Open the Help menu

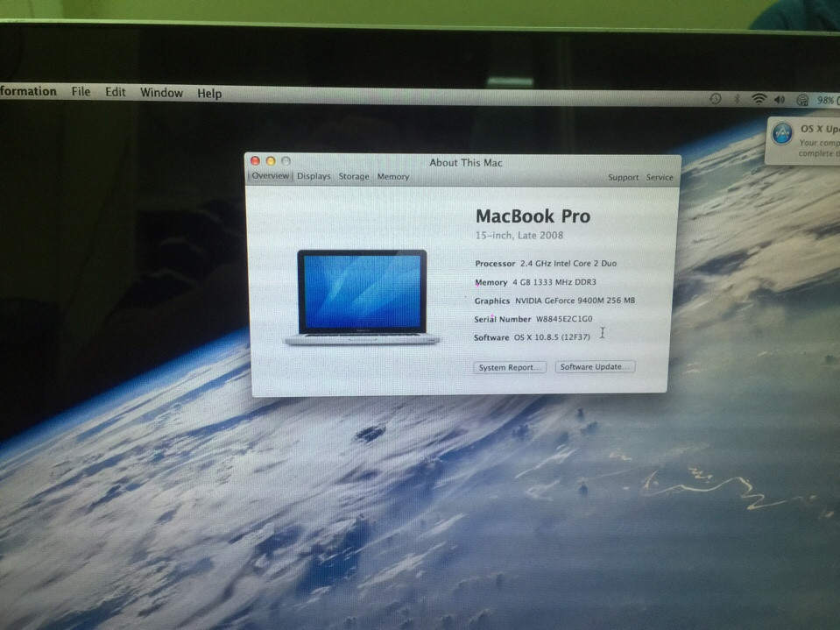click(209, 94)
